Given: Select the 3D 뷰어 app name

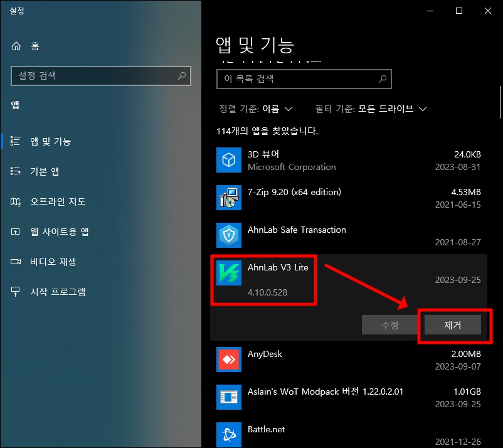Looking at the screenshot, I should (x=263, y=154).
